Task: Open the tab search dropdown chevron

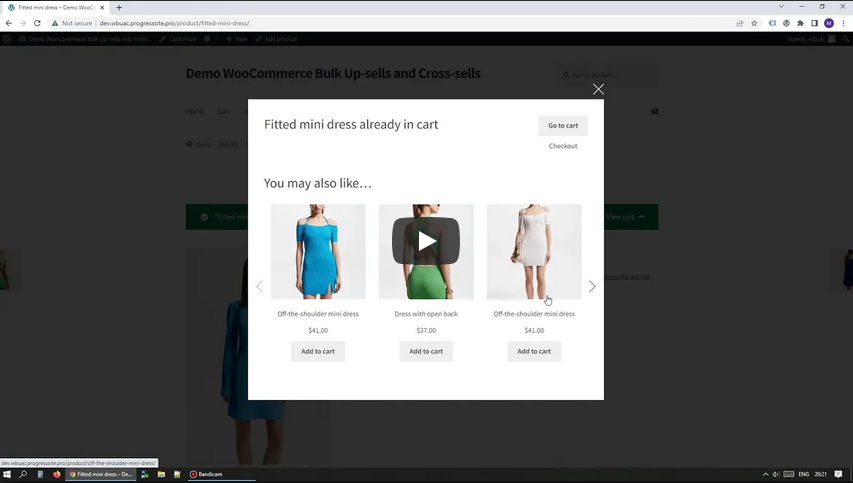Action: 781,7
